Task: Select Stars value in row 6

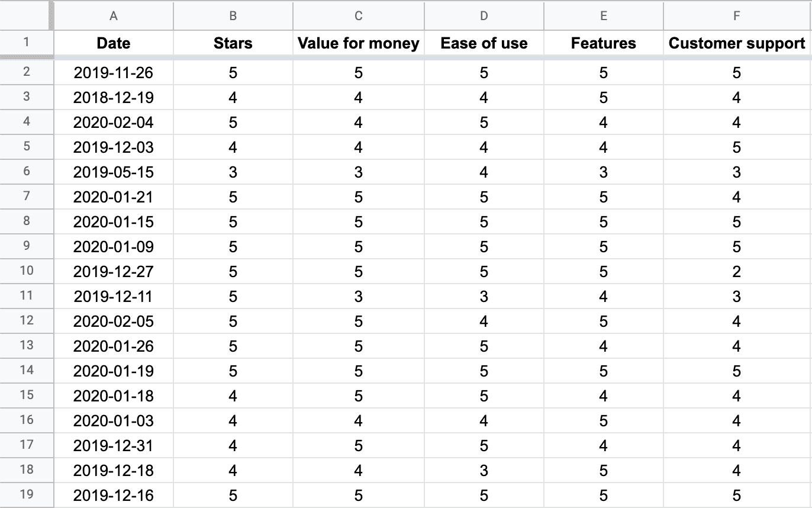Action: pyautogui.click(x=233, y=172)
